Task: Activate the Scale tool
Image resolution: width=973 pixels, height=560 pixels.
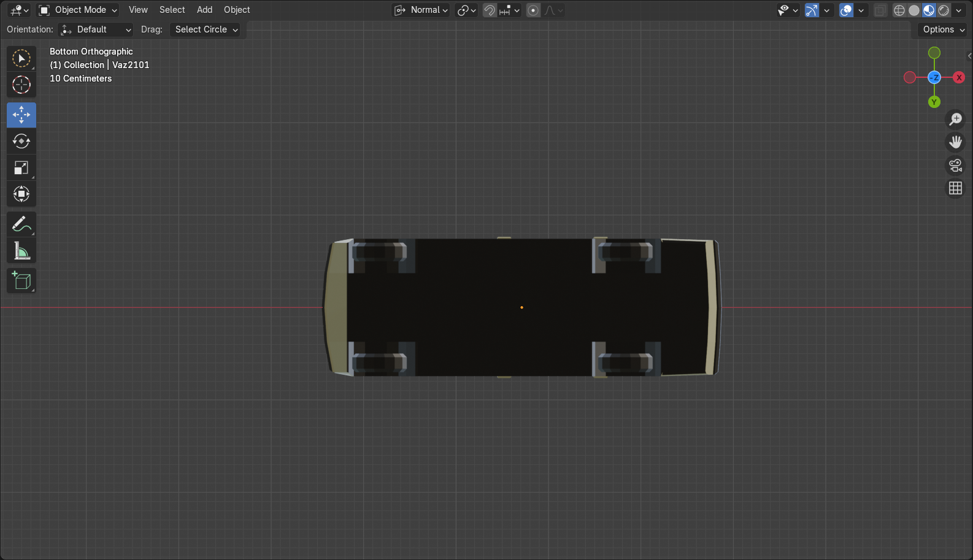Action: tap(21, 167)
